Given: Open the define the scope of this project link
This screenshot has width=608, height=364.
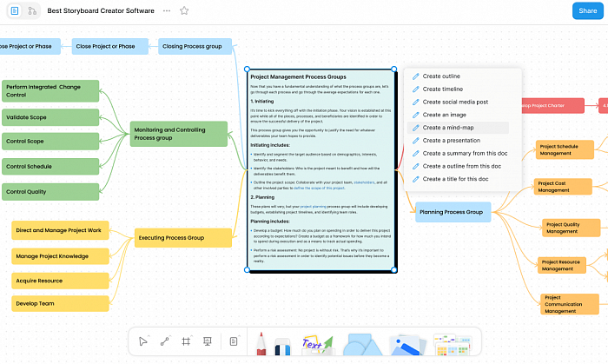Looking at the screenshot, I should pos(319,188).
